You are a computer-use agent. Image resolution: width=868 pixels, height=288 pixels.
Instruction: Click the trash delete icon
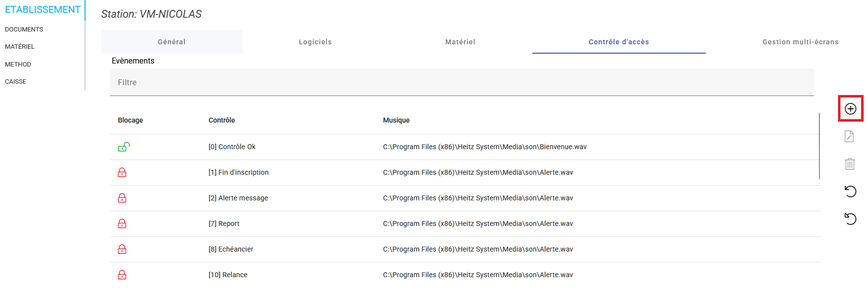[849, 164]
